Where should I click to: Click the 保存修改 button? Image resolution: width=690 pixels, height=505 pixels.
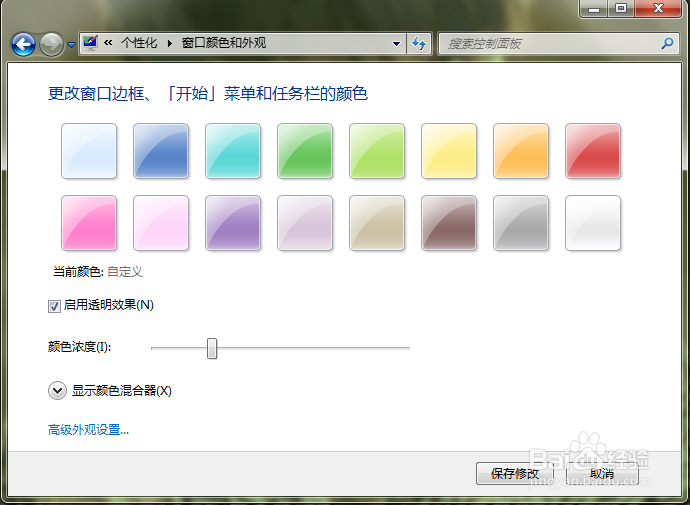click(515, 473)
